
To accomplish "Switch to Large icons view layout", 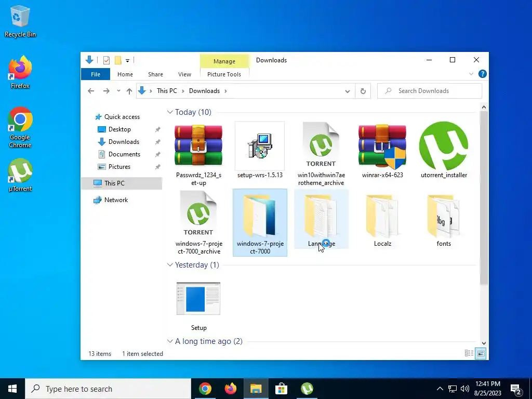I will 481,353.
